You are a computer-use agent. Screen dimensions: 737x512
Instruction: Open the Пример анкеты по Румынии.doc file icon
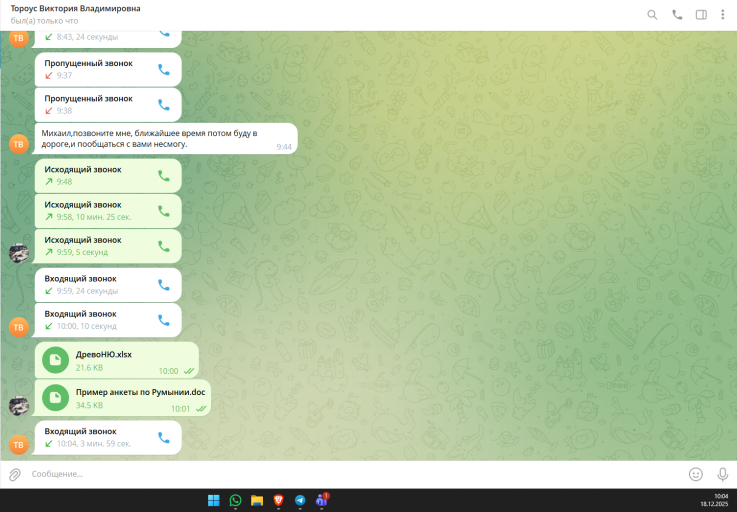click(55, 398)
